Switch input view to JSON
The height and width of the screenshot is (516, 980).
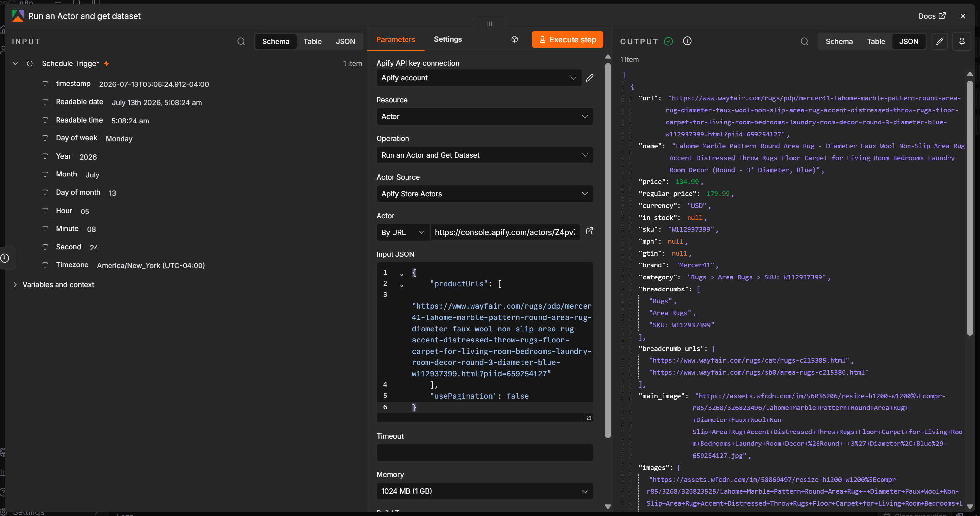pos(345,42)
